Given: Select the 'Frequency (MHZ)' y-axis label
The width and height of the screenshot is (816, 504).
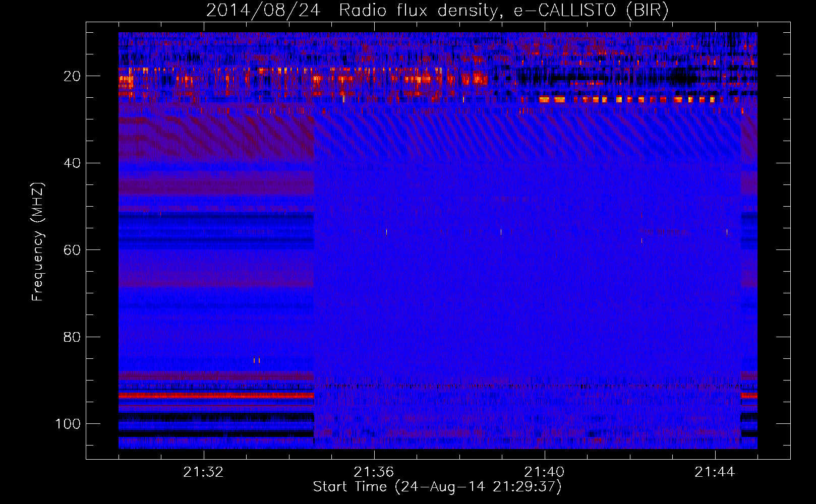Looking at the screenshot, I should coord(38,241).
